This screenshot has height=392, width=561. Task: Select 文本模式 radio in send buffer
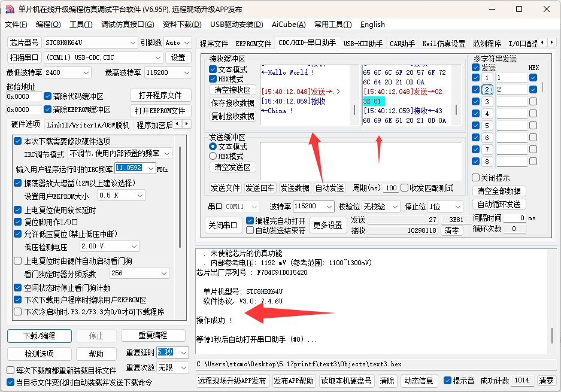click(x=213, y=146)
